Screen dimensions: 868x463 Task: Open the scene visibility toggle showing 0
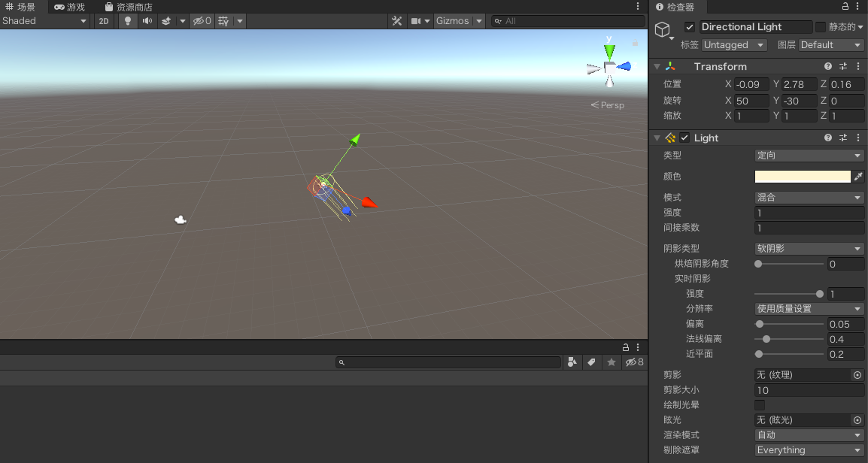(x=200, y=21)
